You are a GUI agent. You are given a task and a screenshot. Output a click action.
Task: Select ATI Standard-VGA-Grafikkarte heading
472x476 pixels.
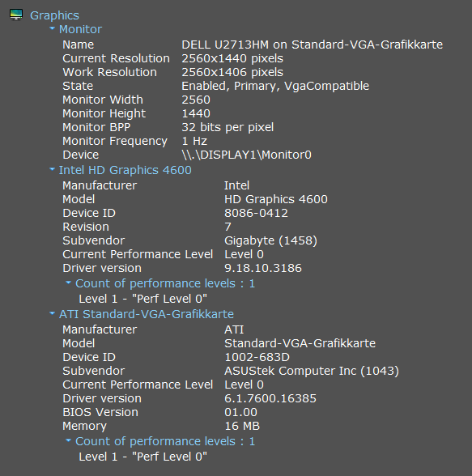pos(147,314)
